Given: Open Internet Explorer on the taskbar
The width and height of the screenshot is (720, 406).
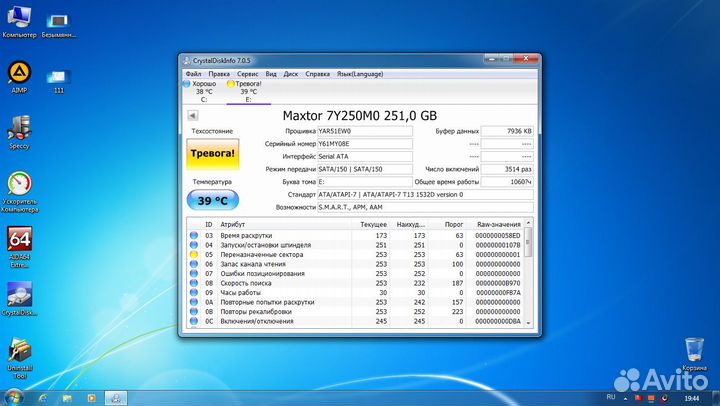Looking at the screenshot, I should [x=43, y=398].
